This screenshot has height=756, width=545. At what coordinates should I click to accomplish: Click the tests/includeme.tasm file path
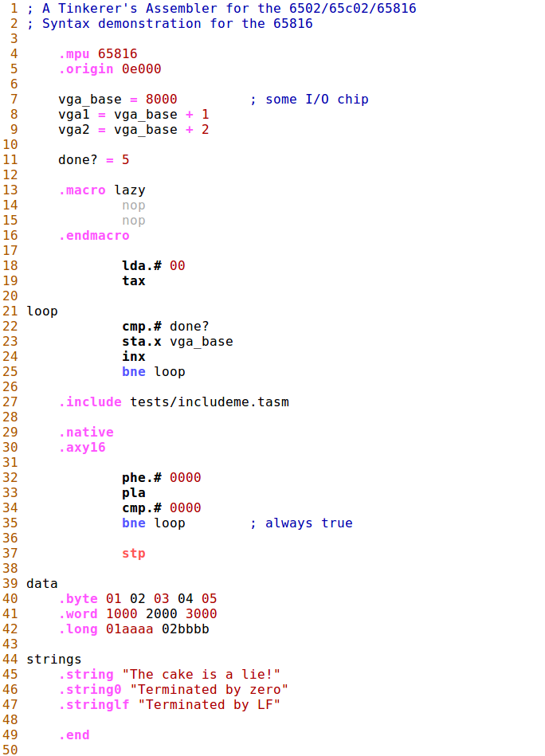click(x=210, y=402)
